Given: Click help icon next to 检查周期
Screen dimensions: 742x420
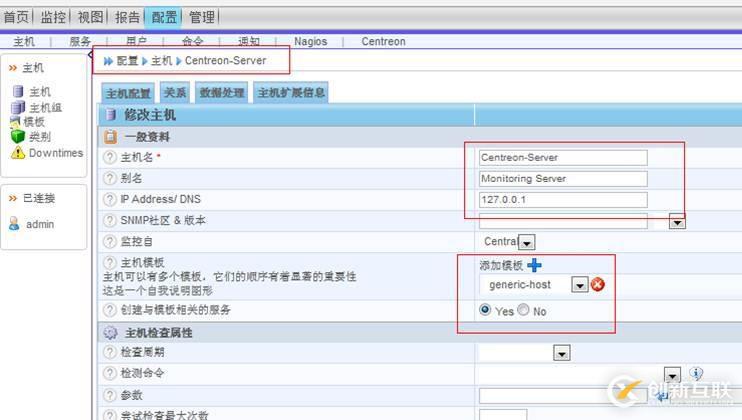Looking at the screenshot, I should pyautogui.click(x=110, y=352).
